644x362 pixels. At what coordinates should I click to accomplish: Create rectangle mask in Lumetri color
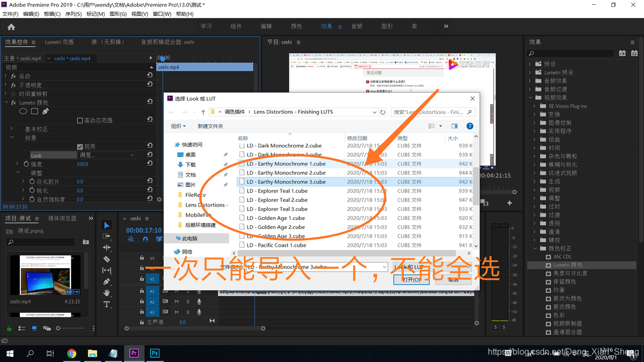[x=34, y=112]
